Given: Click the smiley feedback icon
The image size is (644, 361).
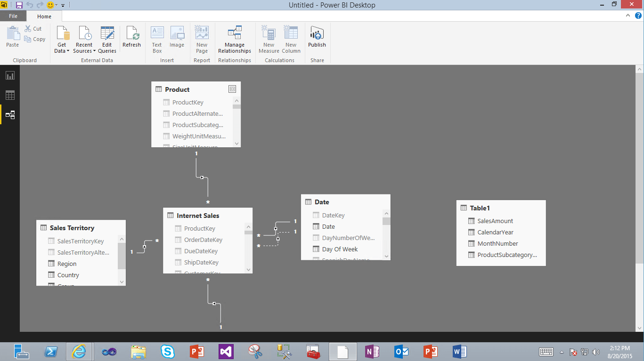Looking at the screenshot, I should (50, 5).
